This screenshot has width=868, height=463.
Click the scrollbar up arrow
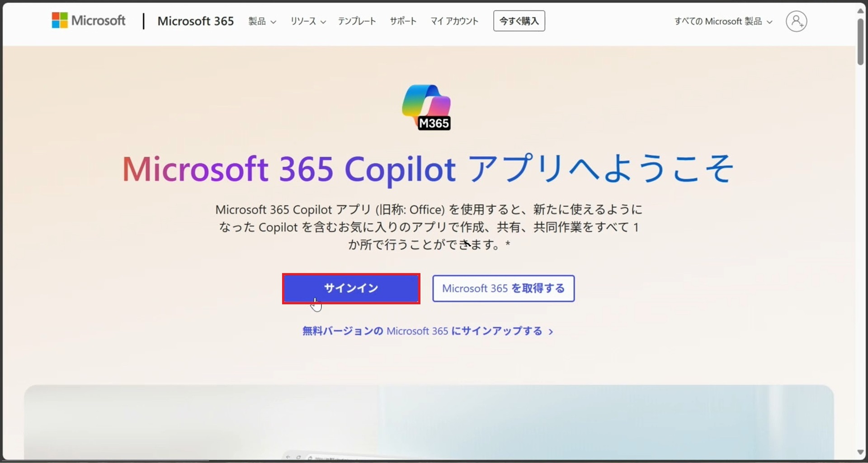pos(861,10)
